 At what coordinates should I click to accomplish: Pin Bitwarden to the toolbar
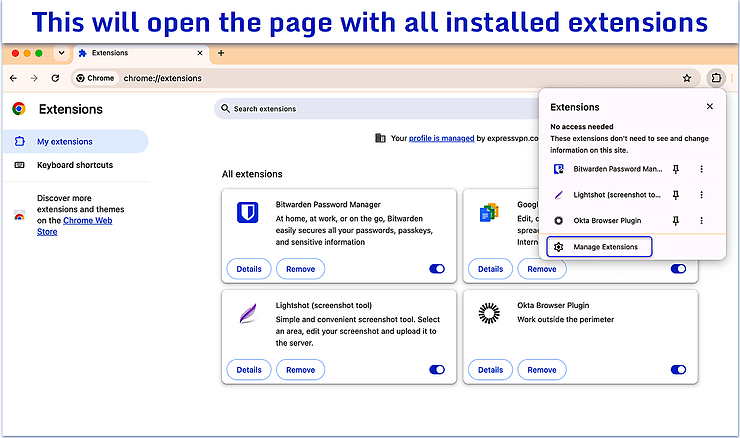click(675, 169)
